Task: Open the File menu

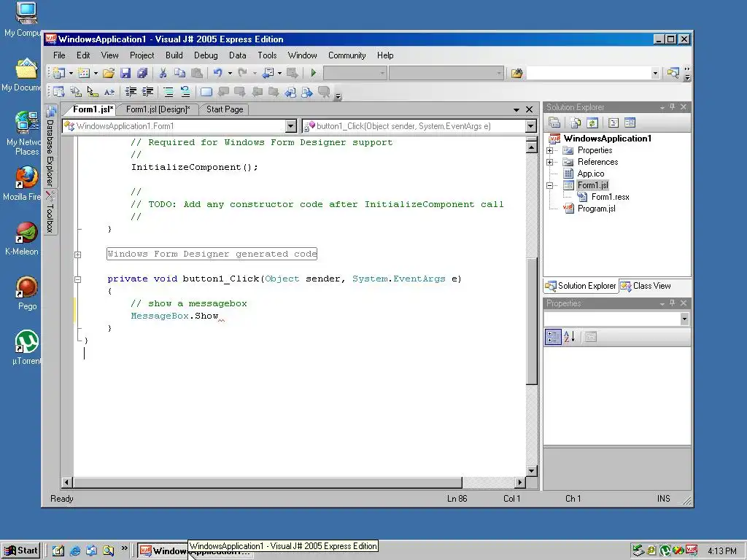Action: [59, 55]
